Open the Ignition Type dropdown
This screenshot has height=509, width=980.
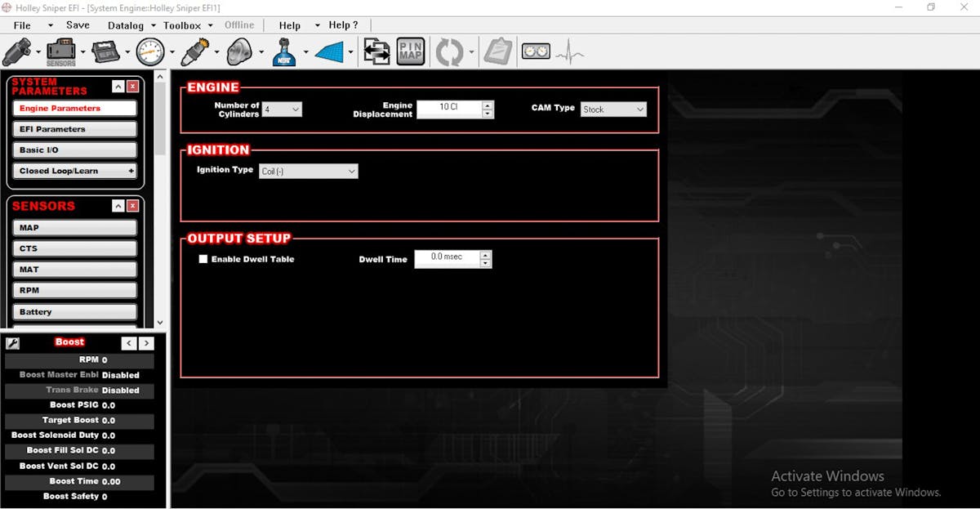pyautogui.click(x=309, y=172)
